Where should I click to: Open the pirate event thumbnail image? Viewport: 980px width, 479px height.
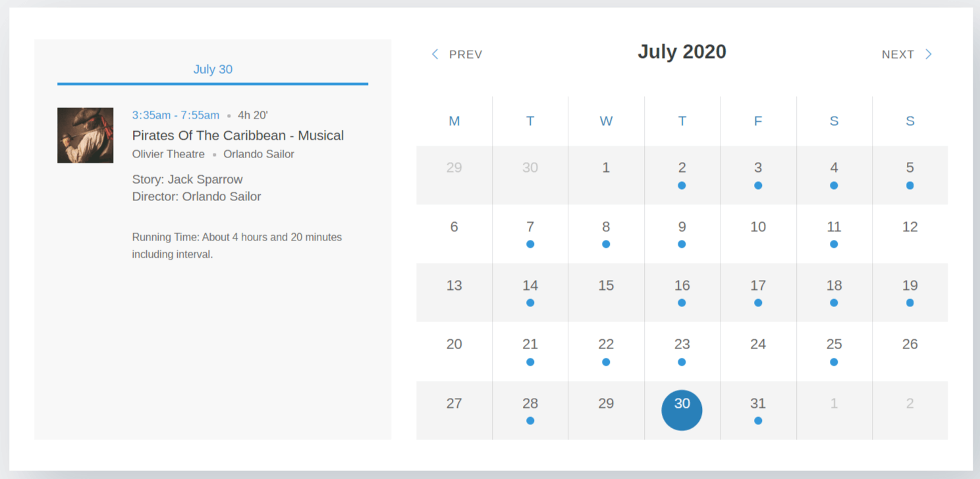click(x=85, y=134)
